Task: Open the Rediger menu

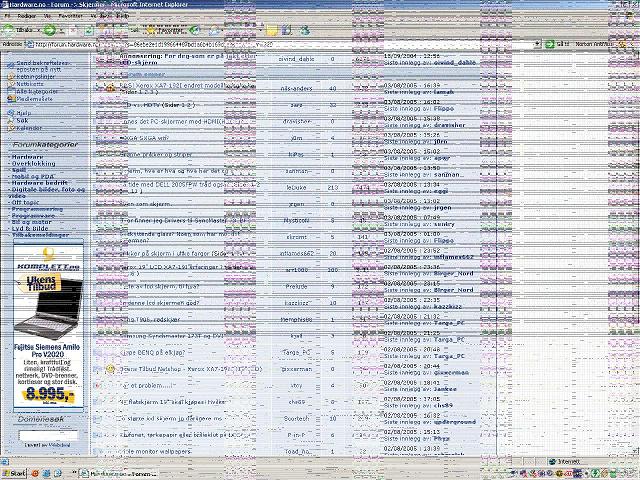Action: (27, 16)
